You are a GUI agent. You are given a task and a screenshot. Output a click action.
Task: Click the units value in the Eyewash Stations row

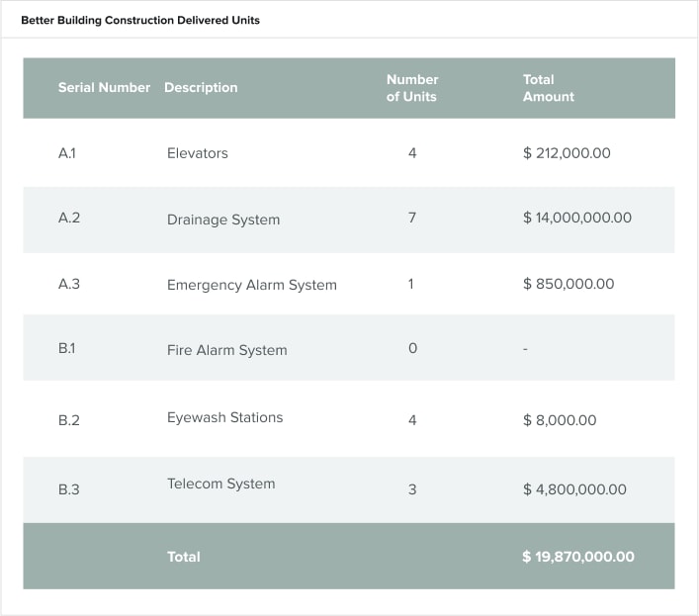pos(412,420)
